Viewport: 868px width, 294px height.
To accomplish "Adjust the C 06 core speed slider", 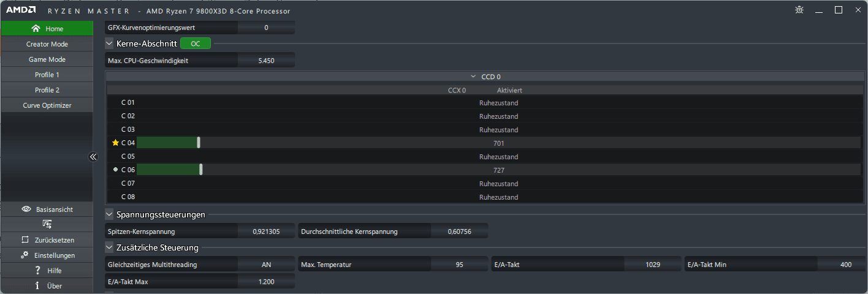I will tap(201, 170).
